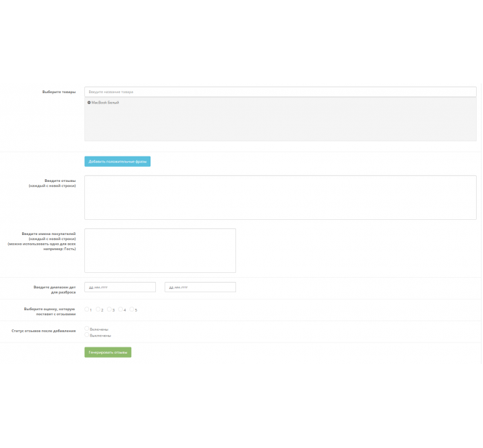Screen dimensions: 483x448
Task: Remove MacBook Белый using the minus icon
Action: (x=89, y=103)
